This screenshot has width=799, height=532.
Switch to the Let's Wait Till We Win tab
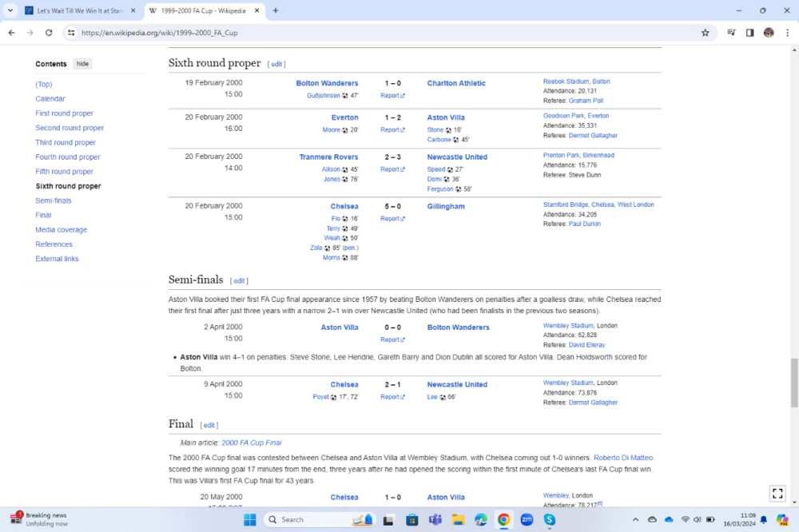(x=80, y=10)
